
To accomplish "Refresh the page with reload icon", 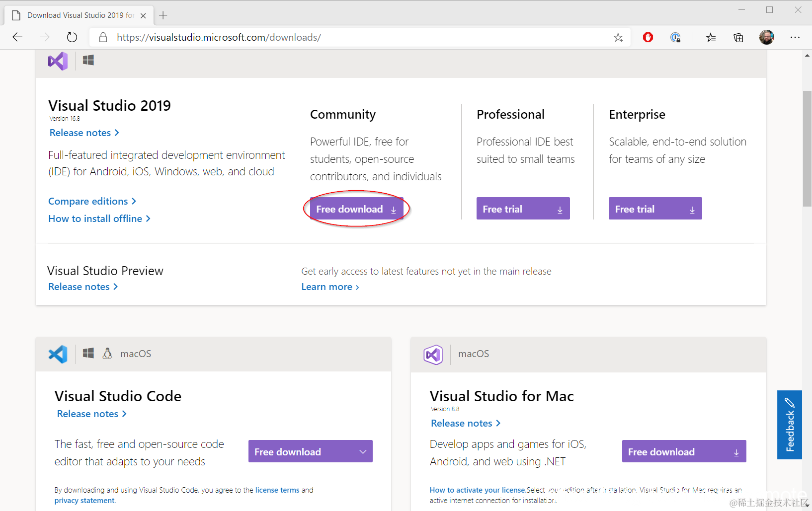I will [72, 37].
